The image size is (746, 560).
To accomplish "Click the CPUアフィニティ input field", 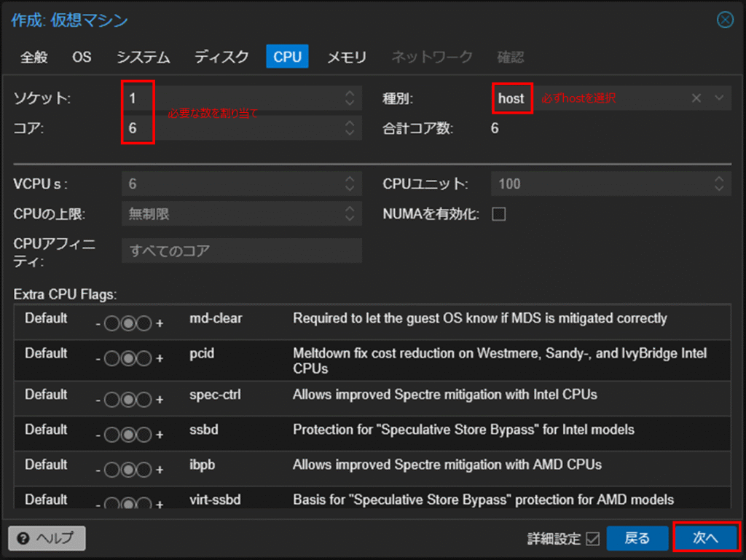I will click(x=241, y=251).
